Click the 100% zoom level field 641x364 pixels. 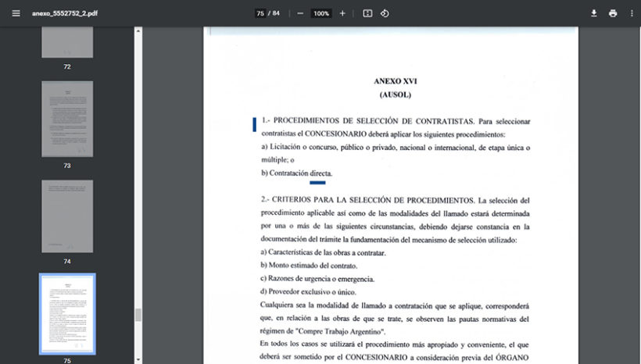(x=321, y=13)
